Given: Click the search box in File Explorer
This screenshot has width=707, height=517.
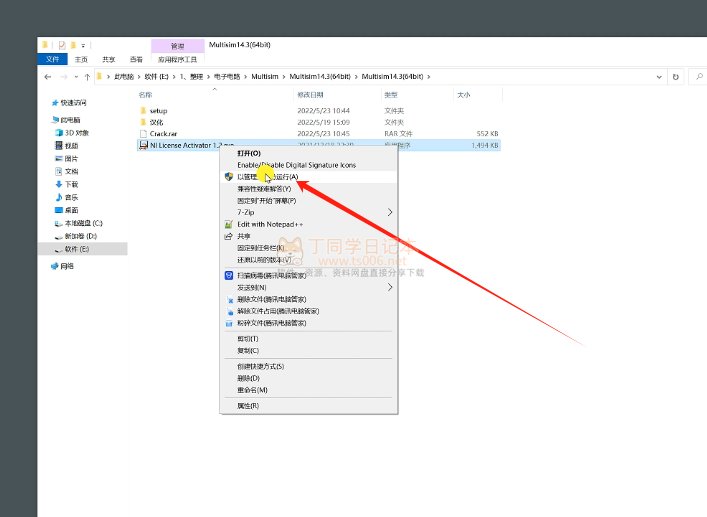Looking at the screenshot, I should (x=694, y=76).
